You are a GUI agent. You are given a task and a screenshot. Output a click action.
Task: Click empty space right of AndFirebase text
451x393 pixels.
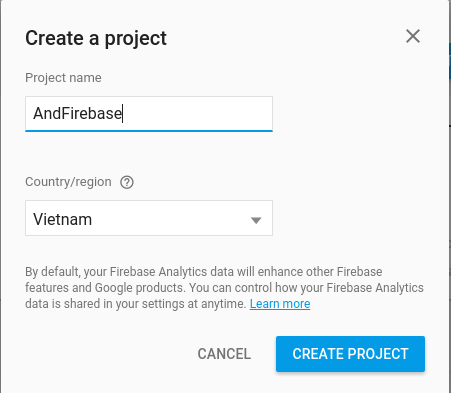(x=197, y=113)
